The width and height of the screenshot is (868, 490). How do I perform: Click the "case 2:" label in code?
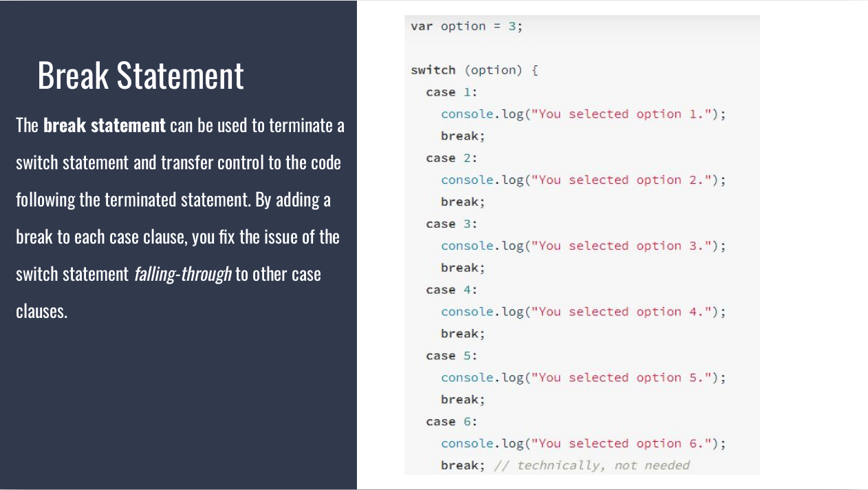[x=451, y=158]
